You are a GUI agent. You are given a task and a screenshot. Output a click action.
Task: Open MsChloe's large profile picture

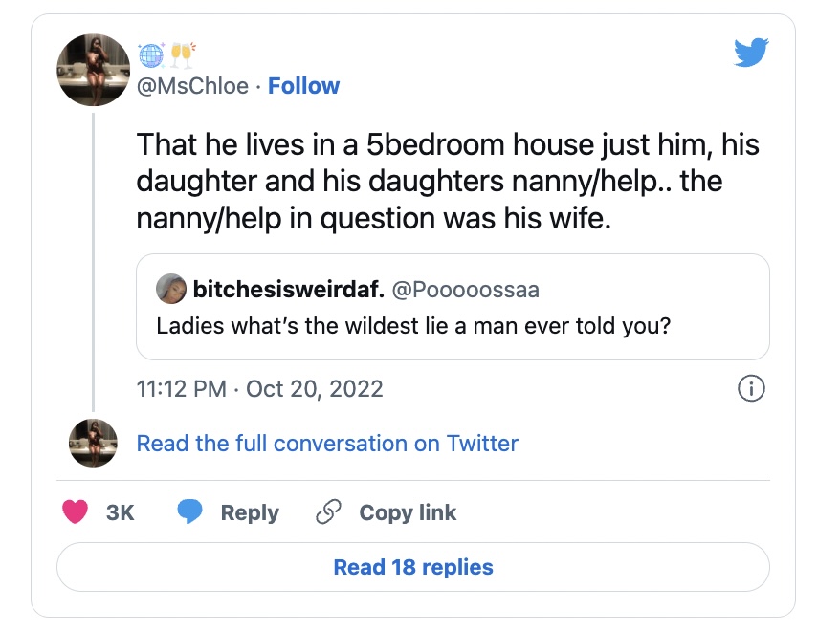[94, 70]
